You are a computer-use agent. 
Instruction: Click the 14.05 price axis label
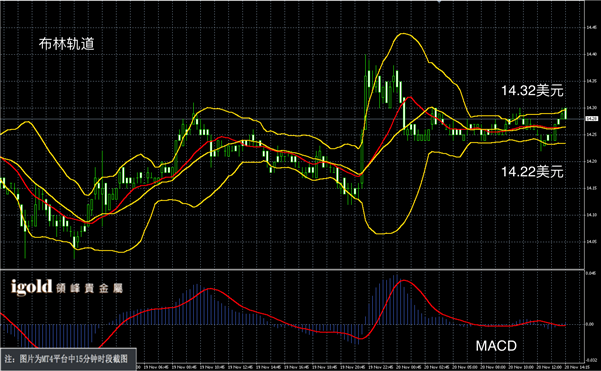(x=591, y=242)
